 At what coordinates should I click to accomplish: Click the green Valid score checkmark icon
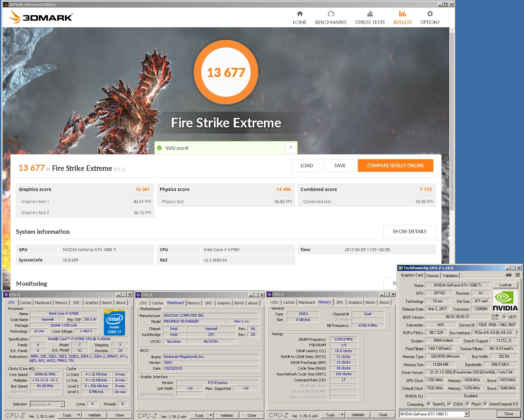pyautogui.click(x=159, y=148)
